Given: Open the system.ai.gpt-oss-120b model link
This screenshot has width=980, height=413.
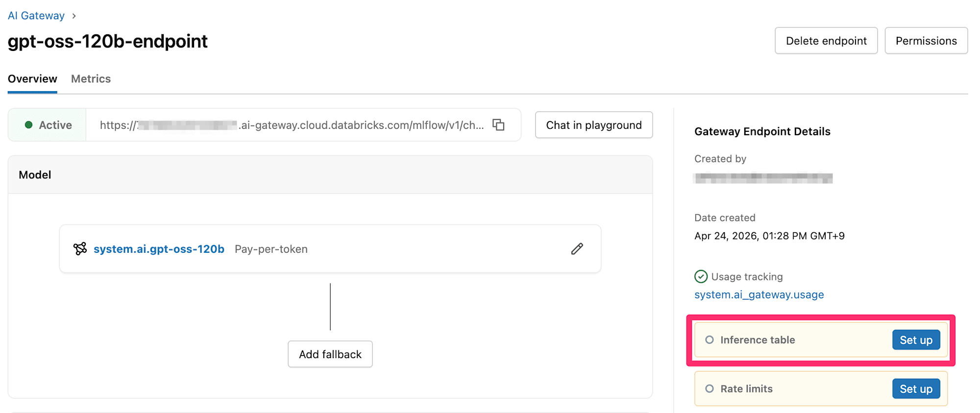Looking at the screenshot, I should (159, 249).
